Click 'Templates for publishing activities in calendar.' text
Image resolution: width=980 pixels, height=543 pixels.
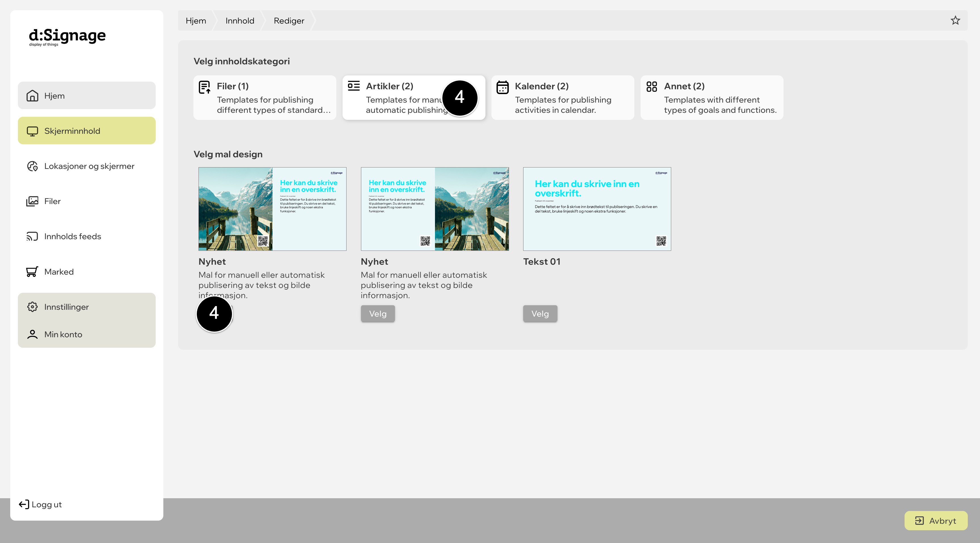coord(563,105)
